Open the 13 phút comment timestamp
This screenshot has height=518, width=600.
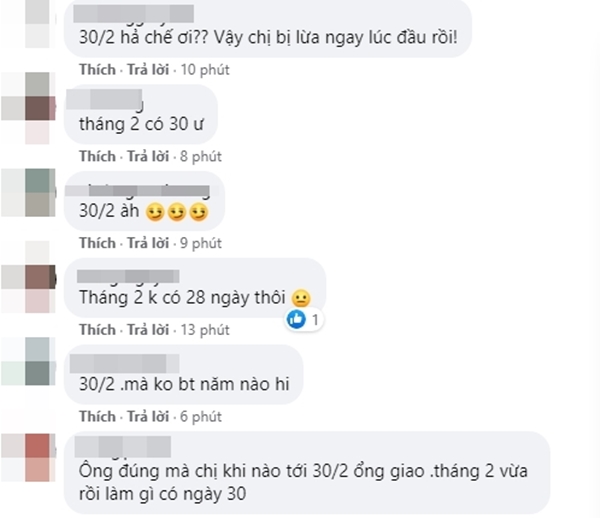tap(205, 330)
